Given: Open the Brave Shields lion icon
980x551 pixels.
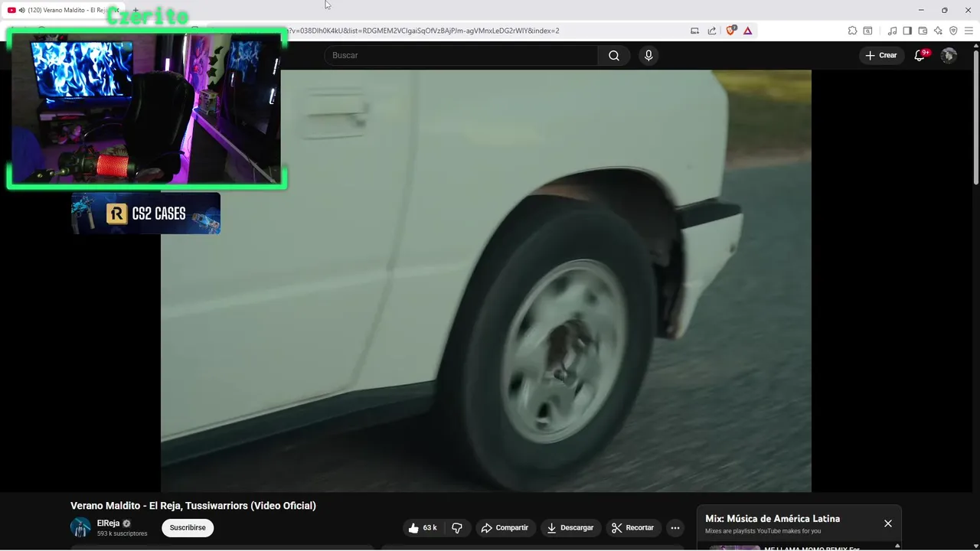Looking at the screenshot, I should [730, 31].
